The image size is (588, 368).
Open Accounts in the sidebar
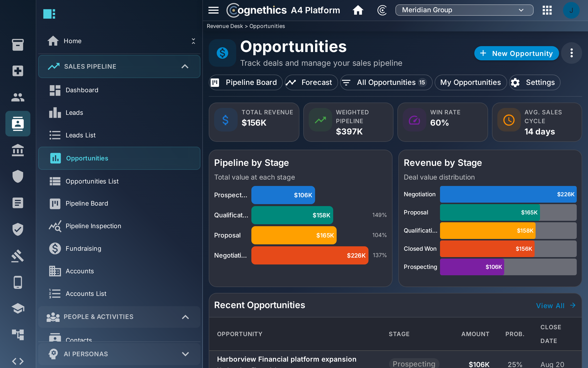(x=119, y=271)
